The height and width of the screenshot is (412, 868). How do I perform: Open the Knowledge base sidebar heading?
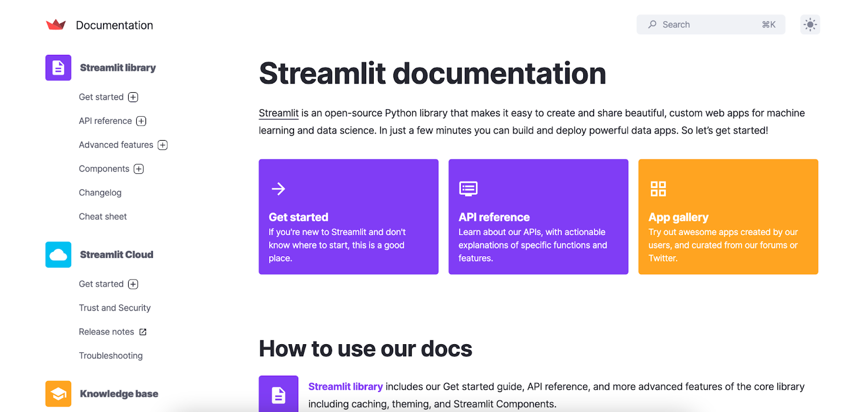tap(119, 394)
